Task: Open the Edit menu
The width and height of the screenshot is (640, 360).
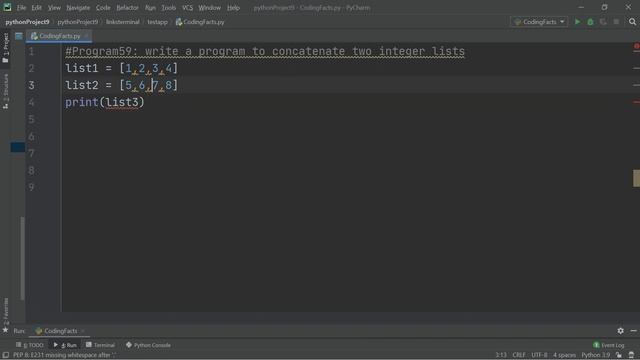Action: [x=37, y=8]
